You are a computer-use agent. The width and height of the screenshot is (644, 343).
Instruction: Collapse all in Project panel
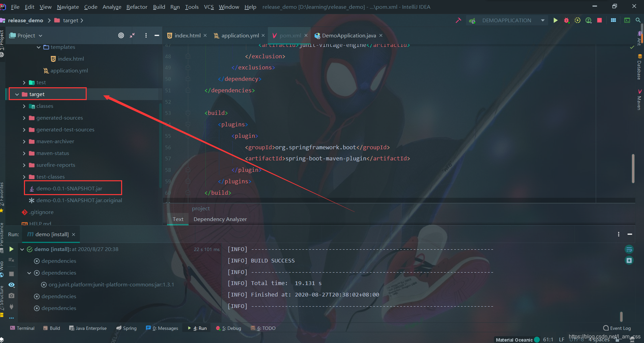coord(132,35)
